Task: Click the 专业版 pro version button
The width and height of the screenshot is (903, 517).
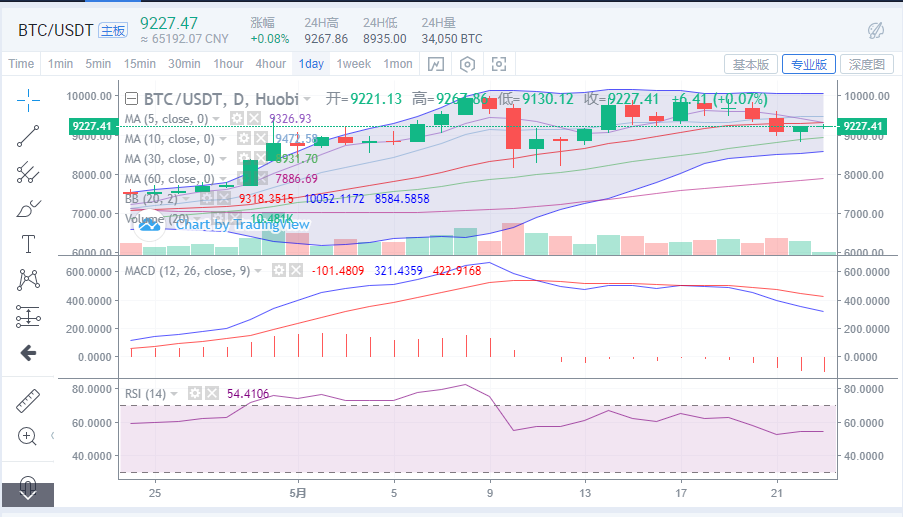Action: (x=809, y=64)
